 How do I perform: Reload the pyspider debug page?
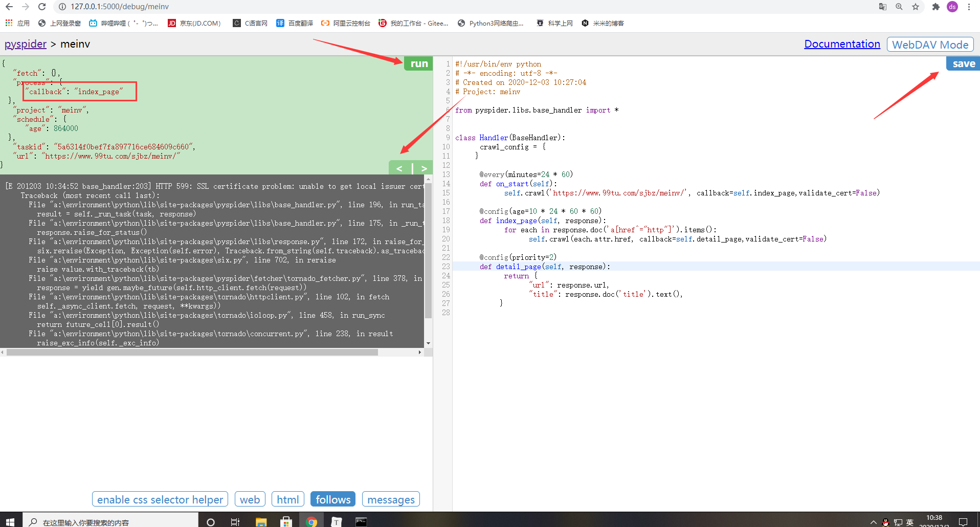42,7
